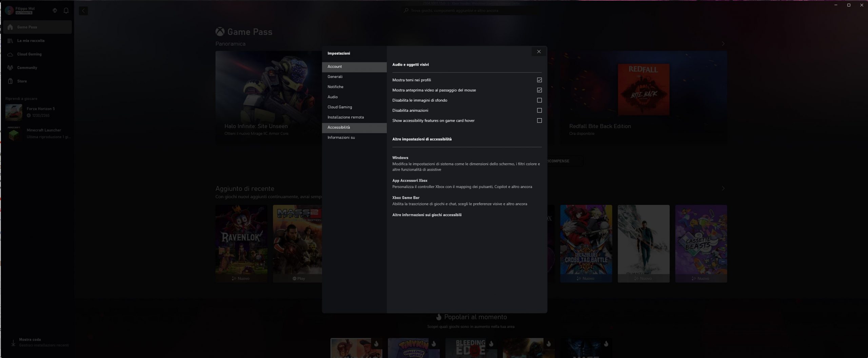
Task: Open Tinykin popular game tile
Action: [x=414, y=348]
